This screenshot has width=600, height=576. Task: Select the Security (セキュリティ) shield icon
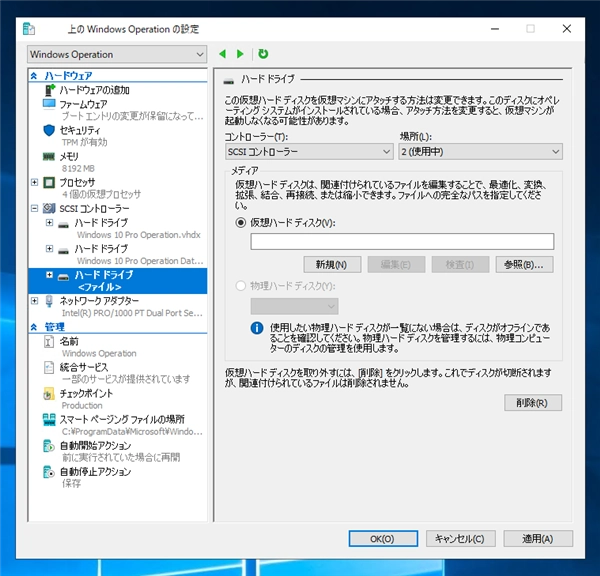[49, 130]
